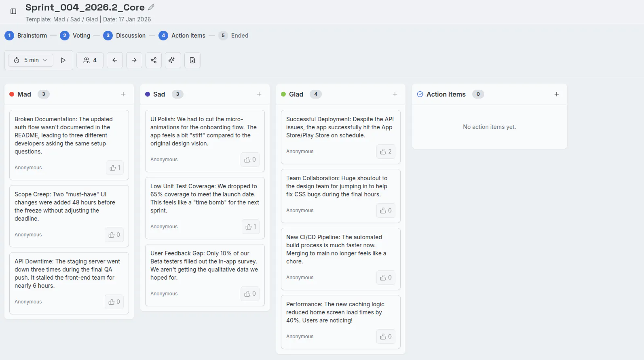Switch to Voting stage
The height and width of the screenshot is (360, 644).
click(75, 36)
